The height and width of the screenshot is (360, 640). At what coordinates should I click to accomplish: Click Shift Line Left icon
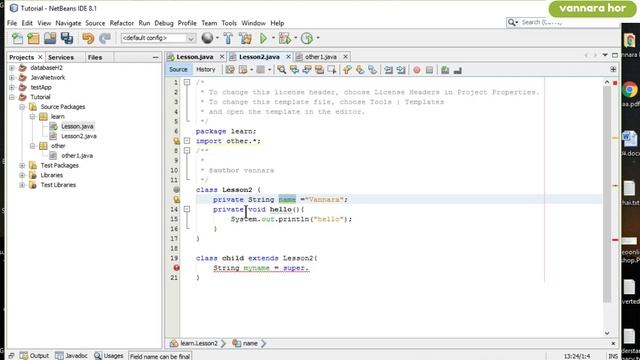click(388, 70)
